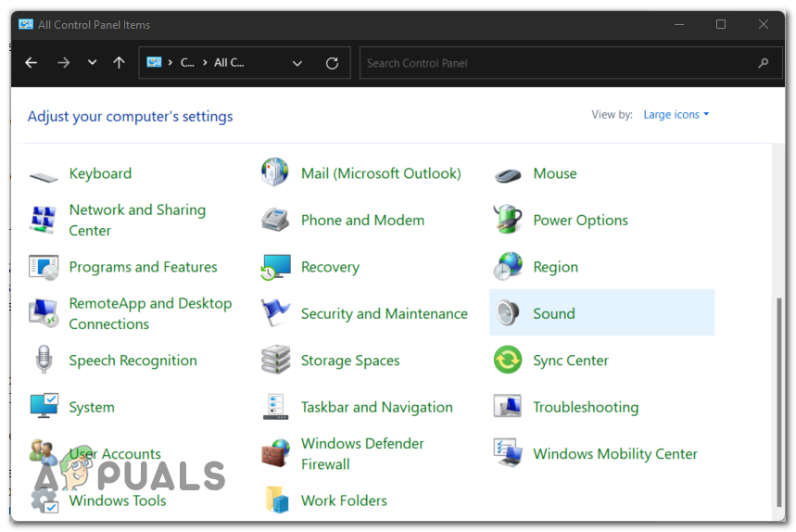Open the Security and Maintenance link
The height and width of the screenshot is (532, 796).
[385, 313]
